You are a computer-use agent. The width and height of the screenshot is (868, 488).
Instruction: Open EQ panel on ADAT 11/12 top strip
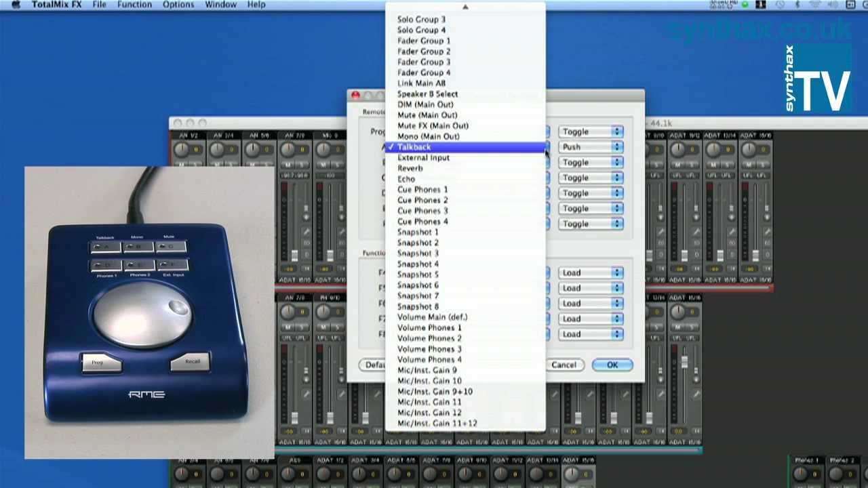pyautogui.click(x=696, y=243)
